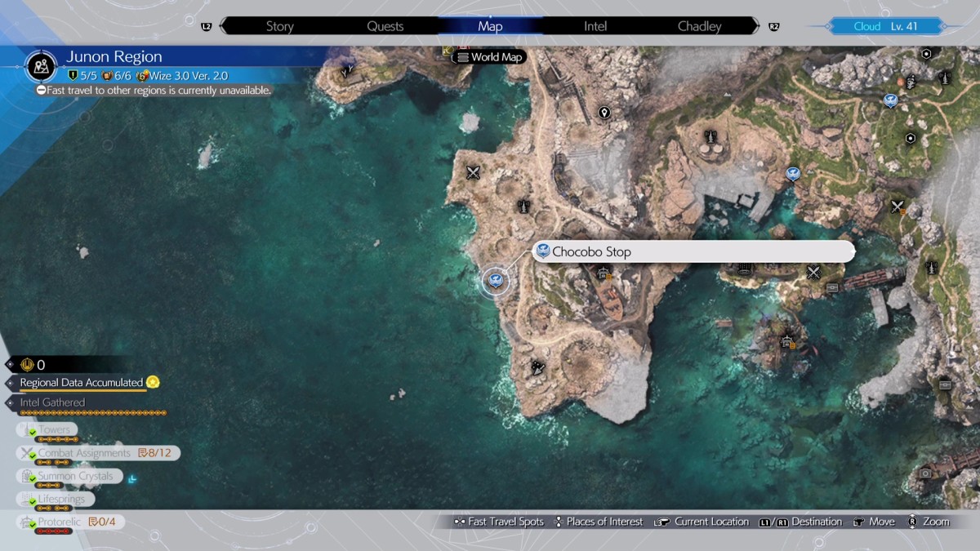This screenshot has width=980, height=551.
Task: Click the red Protorelic progress dots
Action: (x=55, y=531)
